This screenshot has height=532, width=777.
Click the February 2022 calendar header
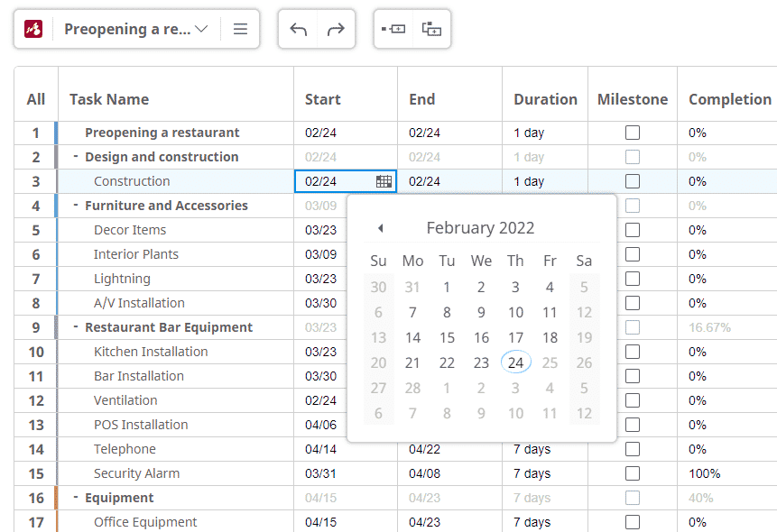(x=481, y=227)
